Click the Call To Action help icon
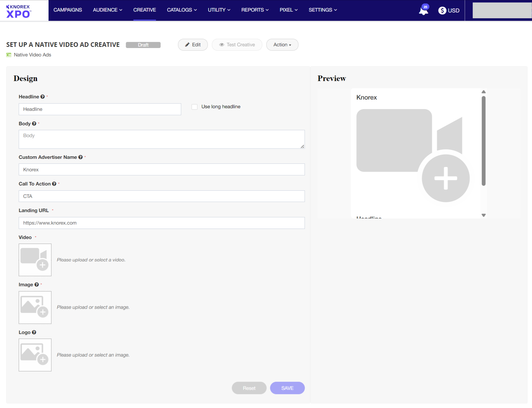The image size is (532, 408). tap(54, 184)
